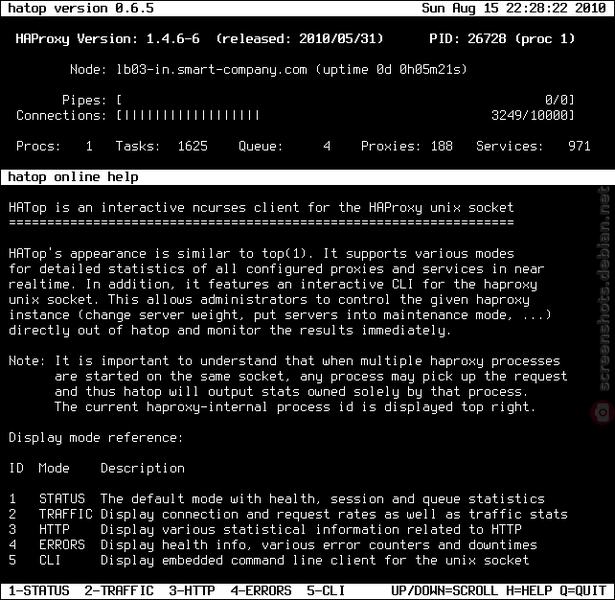The height and width of the screenshot is (600, 615).
Task: Select 4-ERRORS in the bottom bar
Action: pyautogui.click(x=261, y=591)
